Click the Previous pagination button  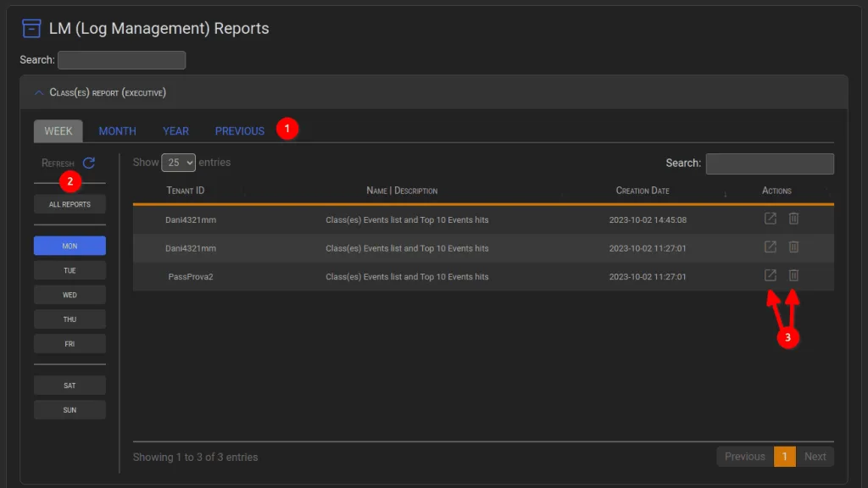tap(744, 457)
